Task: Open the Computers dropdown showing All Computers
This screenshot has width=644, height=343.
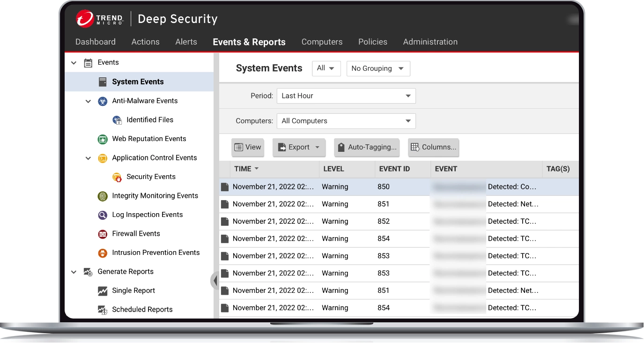Action: pos(346,121)
